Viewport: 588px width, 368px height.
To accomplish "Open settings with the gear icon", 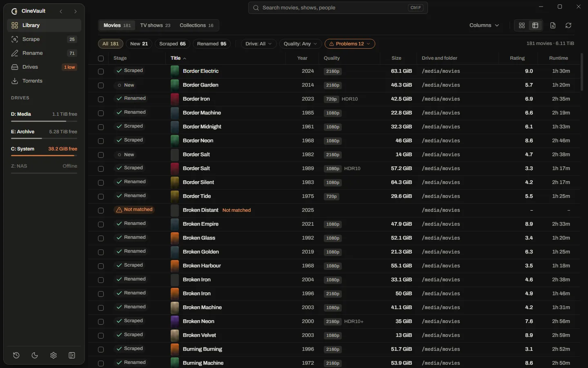I will click(53, 355).
